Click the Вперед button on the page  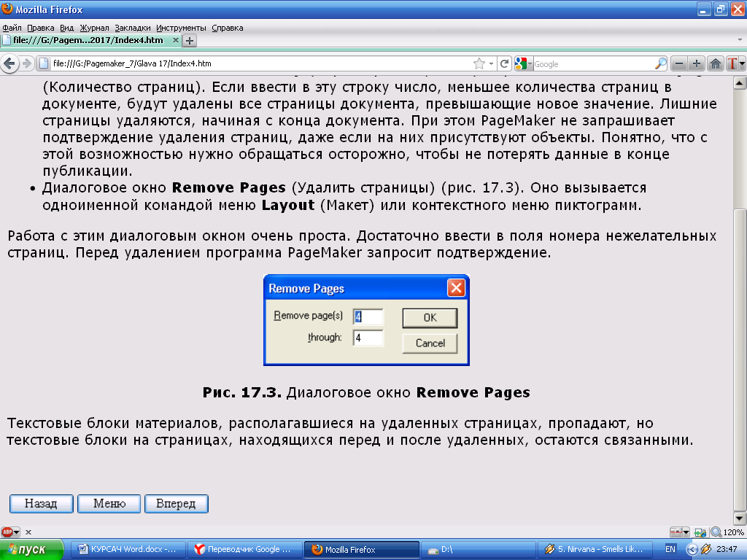tap(176, 503)
